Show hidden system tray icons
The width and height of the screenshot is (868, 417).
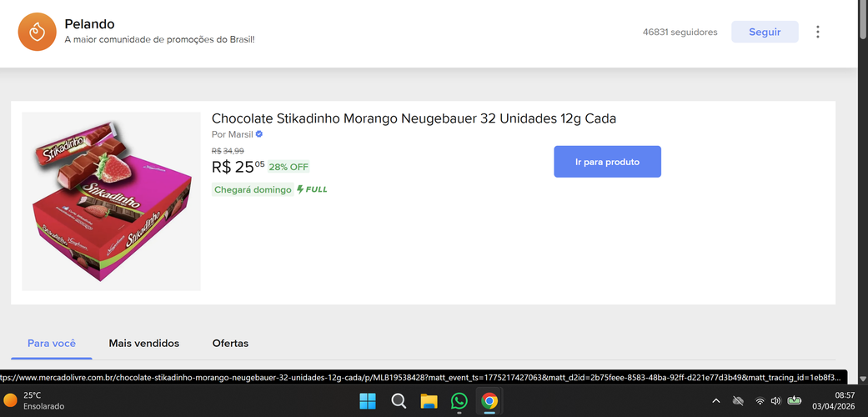pos(715,400)
